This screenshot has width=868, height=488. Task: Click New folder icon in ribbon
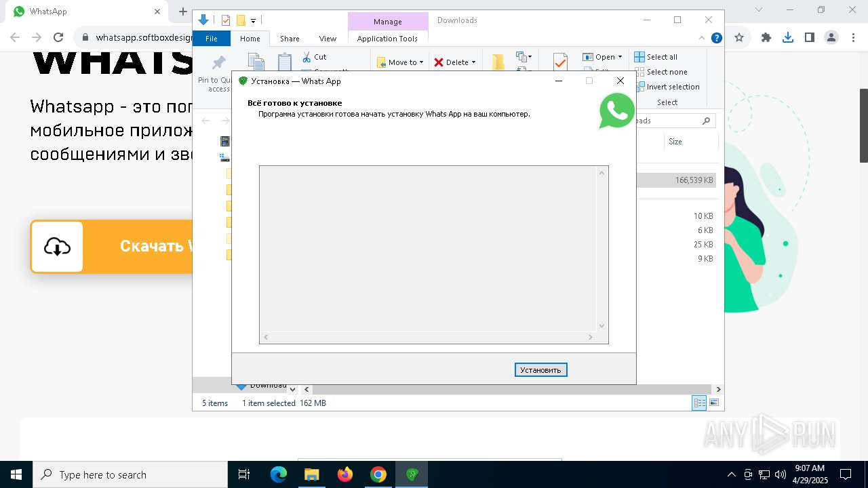coord(498,62)
